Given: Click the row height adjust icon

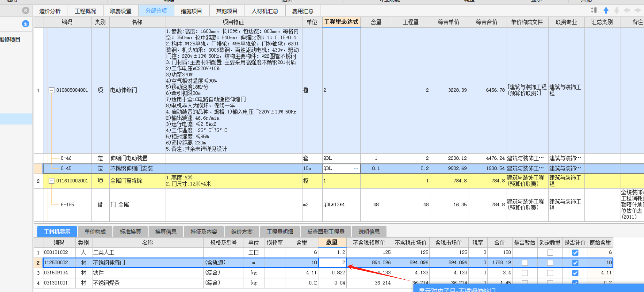Looking at the screenshot, I should tap(594, 10).
